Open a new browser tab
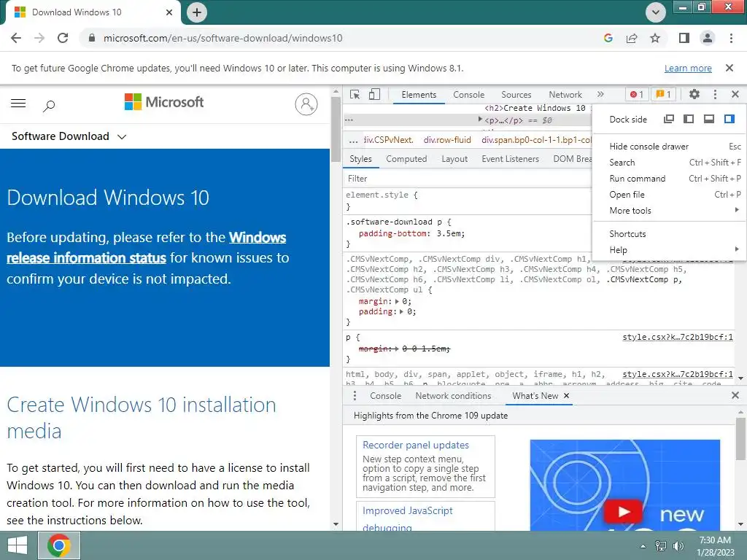Viewport: 747px width, 560px height. point(197,12)
